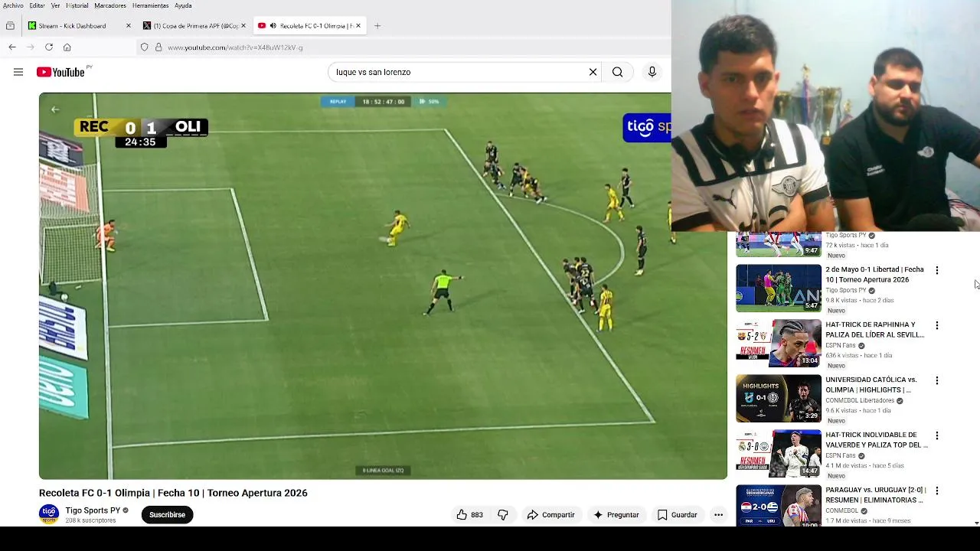Open Marcadores menu

click(x=110, y=5)
